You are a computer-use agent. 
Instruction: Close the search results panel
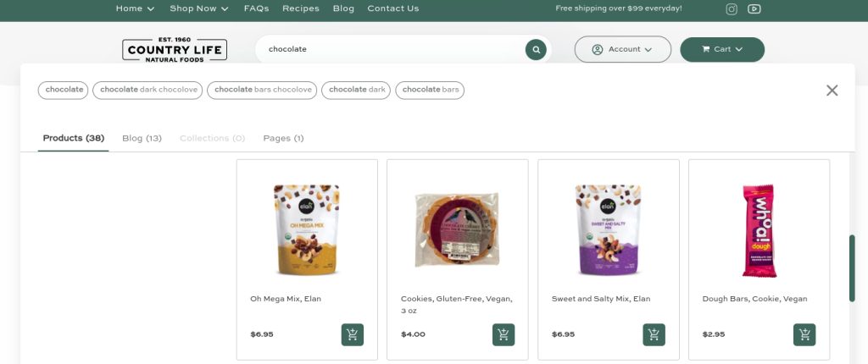832,91
